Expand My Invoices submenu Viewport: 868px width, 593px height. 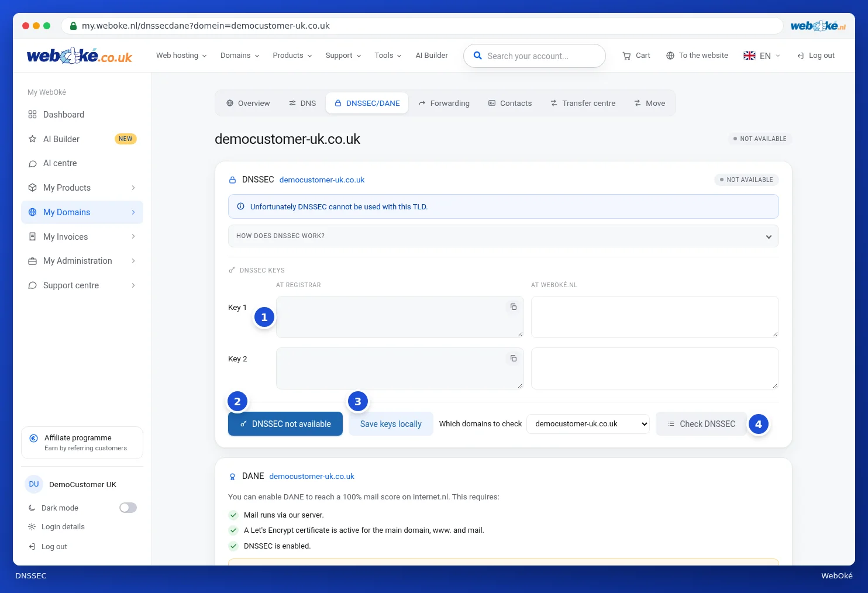[x=82, y=237]
